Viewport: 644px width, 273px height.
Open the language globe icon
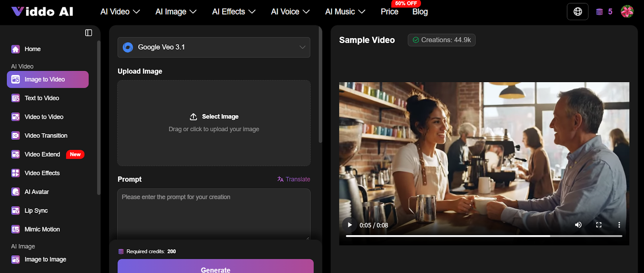click(578, 12)
